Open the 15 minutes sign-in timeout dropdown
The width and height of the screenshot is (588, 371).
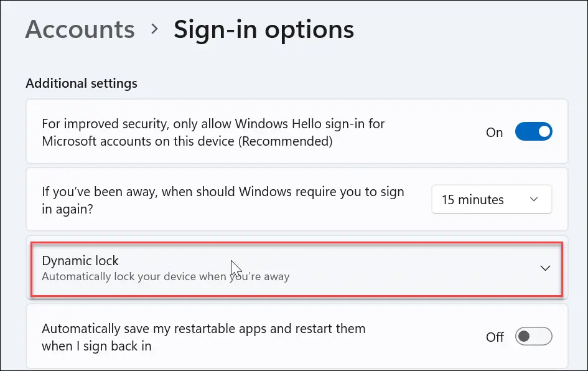click(x=491, y=200)
